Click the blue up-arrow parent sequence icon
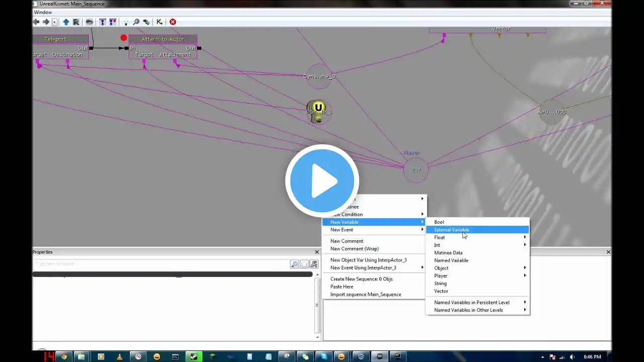 pyautogui.click(x=66, y=22)
